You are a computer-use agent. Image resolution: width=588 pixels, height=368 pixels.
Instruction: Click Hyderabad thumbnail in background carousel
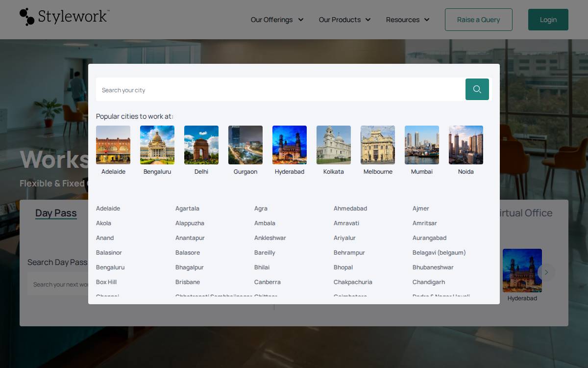(x=522, y=270)
